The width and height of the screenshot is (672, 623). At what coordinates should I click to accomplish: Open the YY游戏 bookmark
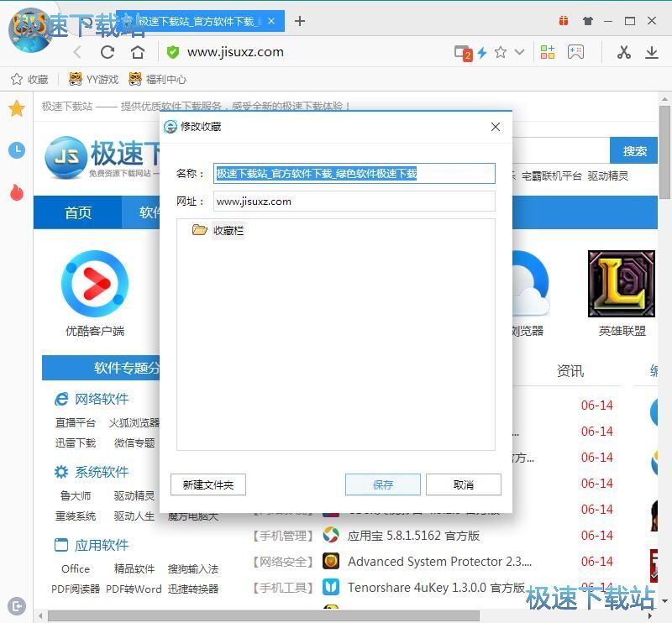[93, 79]
